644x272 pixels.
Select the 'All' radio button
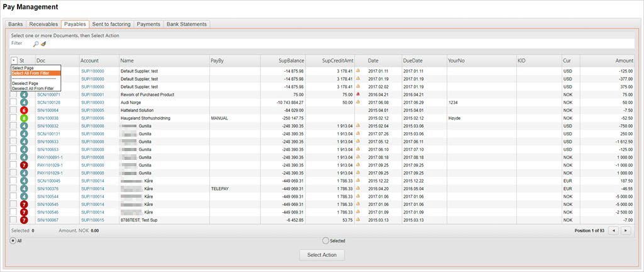click(x=13, y=241)
